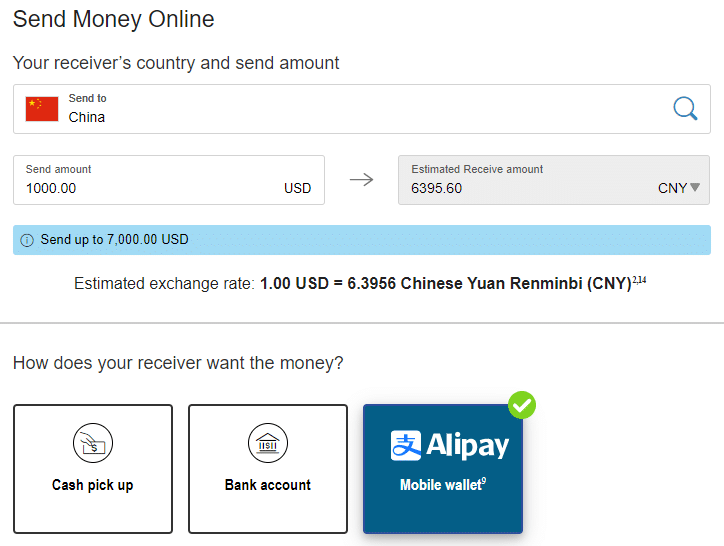Screen dimensions: 724x546
Task: Click the bank building icon
Action: pos(268,443)
